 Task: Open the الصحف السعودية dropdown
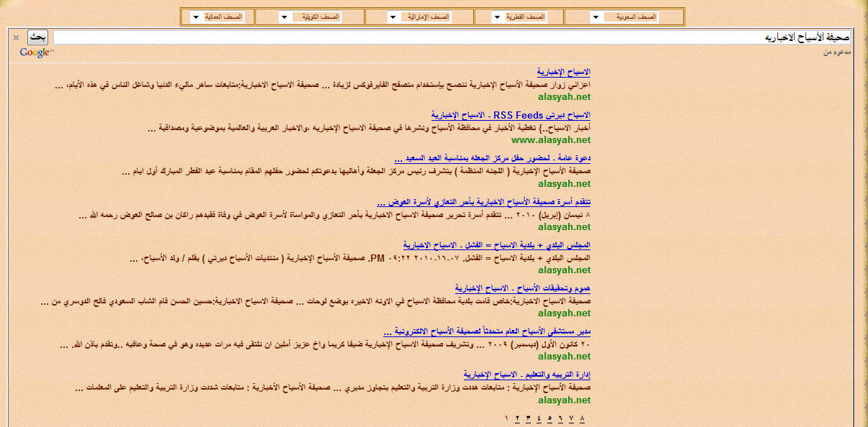coord(624,17)
